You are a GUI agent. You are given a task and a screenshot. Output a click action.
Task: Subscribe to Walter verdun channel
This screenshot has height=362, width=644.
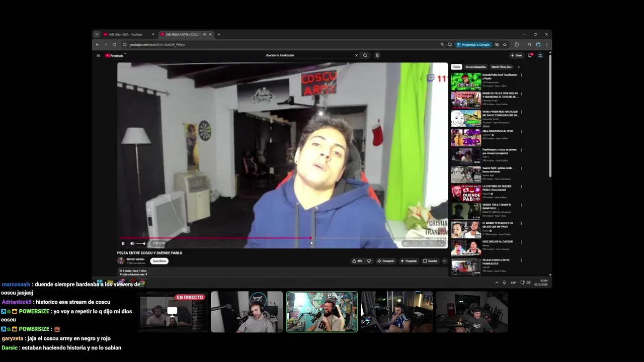tap(159, 261)
